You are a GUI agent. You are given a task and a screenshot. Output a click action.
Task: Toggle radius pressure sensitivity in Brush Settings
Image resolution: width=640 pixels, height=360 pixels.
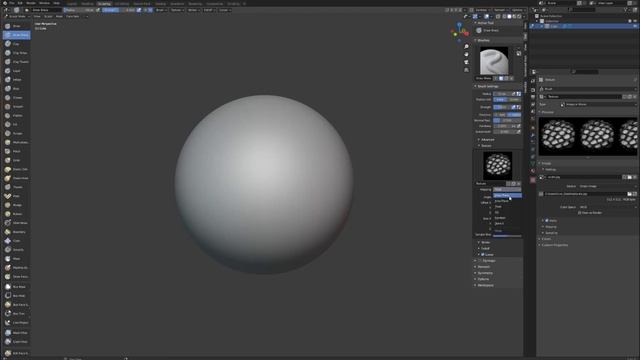click(x=513, y=94)
